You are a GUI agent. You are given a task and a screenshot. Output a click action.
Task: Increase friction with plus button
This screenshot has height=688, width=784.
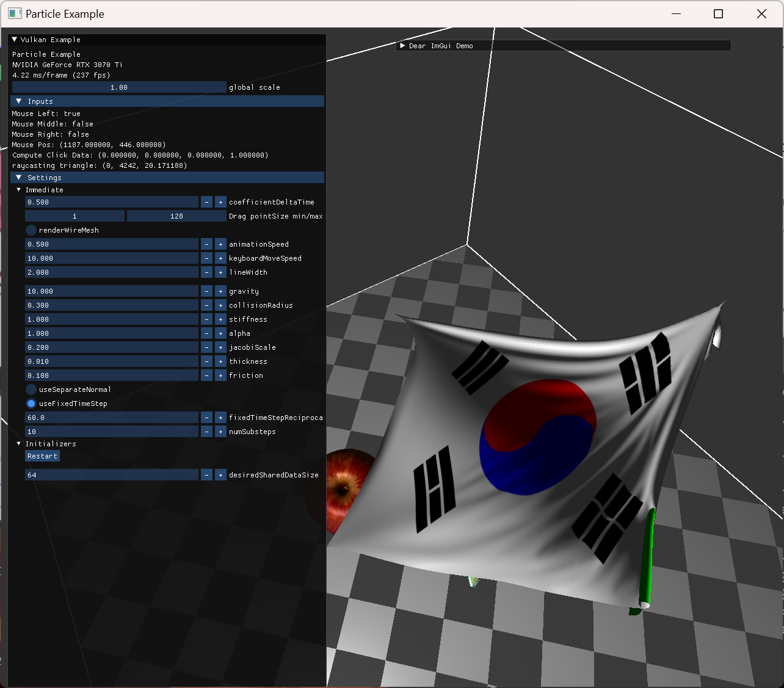pos(220,375)
